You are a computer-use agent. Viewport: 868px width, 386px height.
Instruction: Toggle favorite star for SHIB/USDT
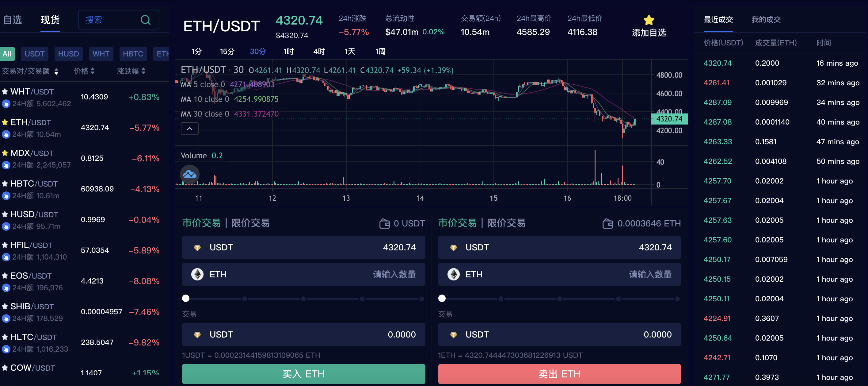pos(5,306)
